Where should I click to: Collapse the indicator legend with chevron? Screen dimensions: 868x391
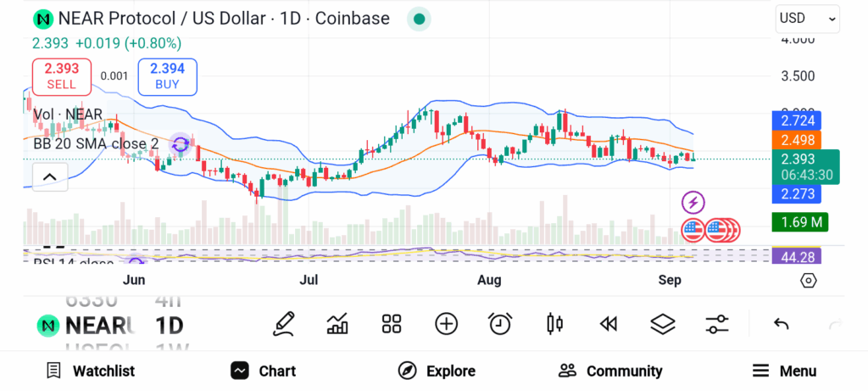(49, 177)
